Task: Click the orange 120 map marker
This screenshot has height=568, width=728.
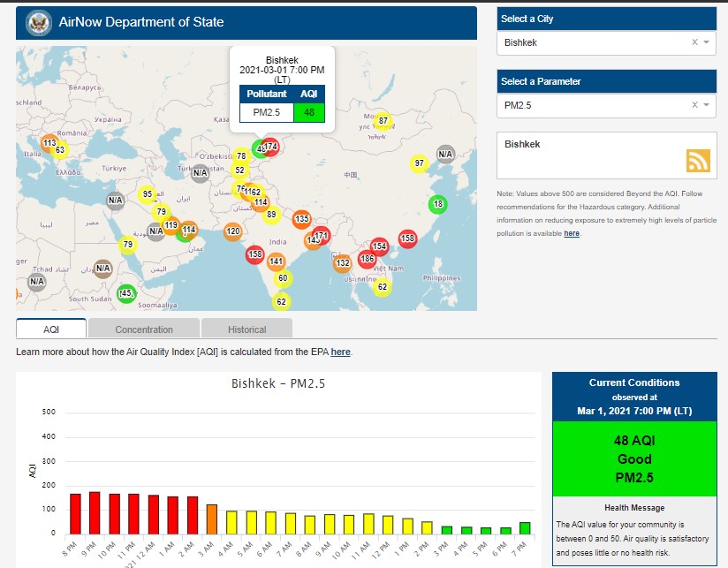Action: [233, 232]
